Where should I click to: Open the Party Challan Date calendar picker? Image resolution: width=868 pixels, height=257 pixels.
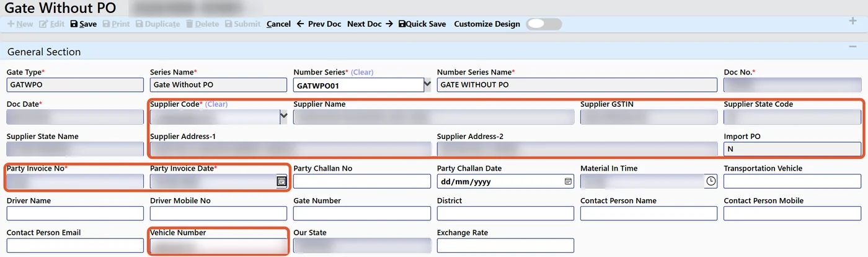568,181
